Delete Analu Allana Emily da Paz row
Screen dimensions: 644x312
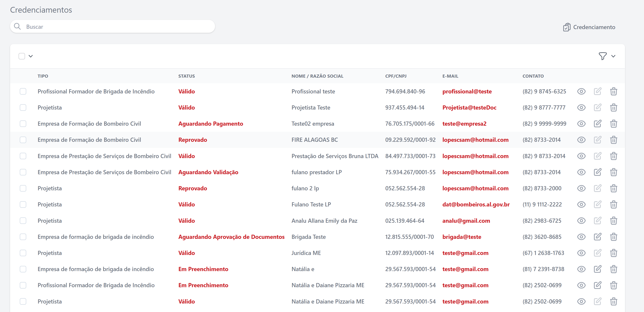click(614, 221)
